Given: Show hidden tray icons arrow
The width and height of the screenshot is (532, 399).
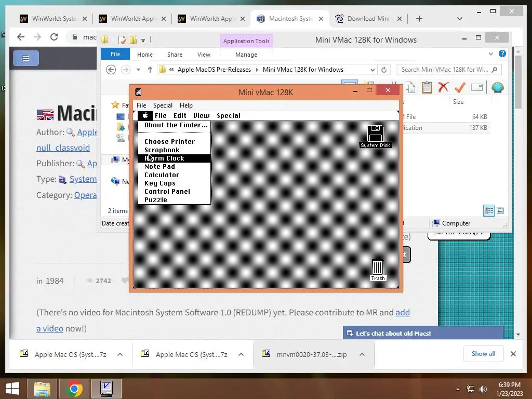Looking at the screenshot, I should pyautogui.click(x=458, y=389).
